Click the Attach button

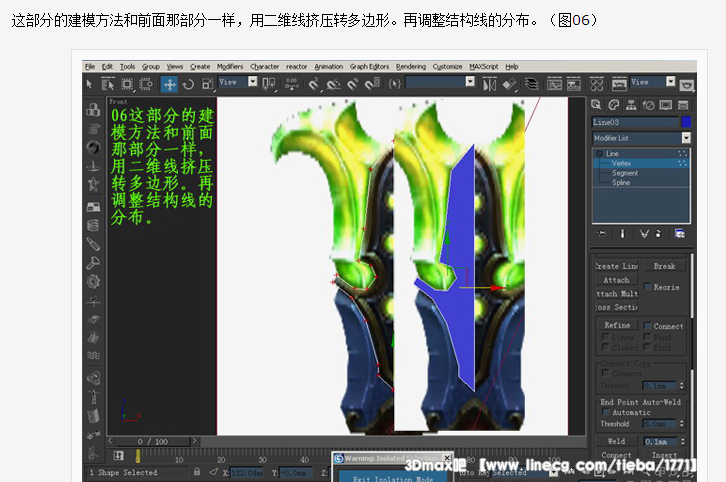point(617,280)
